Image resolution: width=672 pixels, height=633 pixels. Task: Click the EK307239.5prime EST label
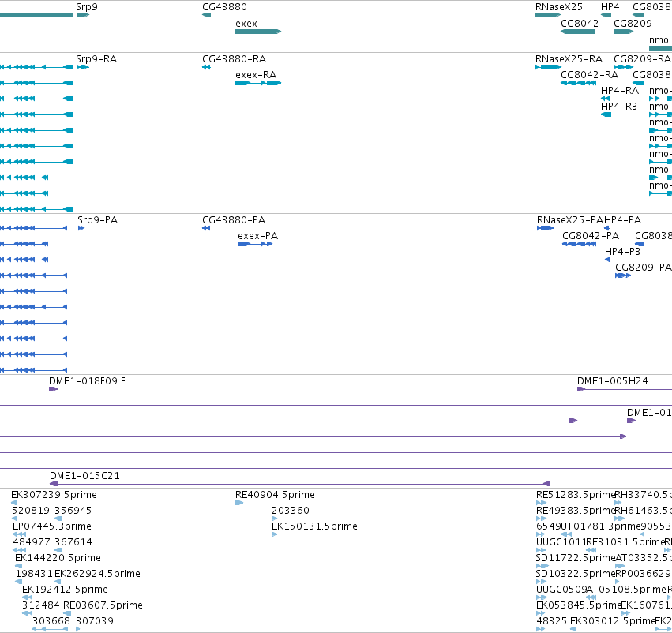tap(54, 494)
